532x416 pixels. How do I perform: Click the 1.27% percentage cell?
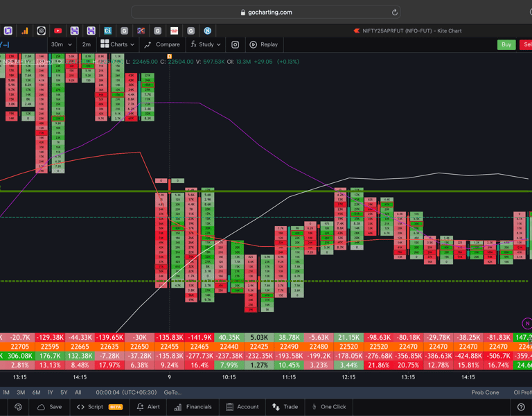pyautogui.click(x=259, y=365)
